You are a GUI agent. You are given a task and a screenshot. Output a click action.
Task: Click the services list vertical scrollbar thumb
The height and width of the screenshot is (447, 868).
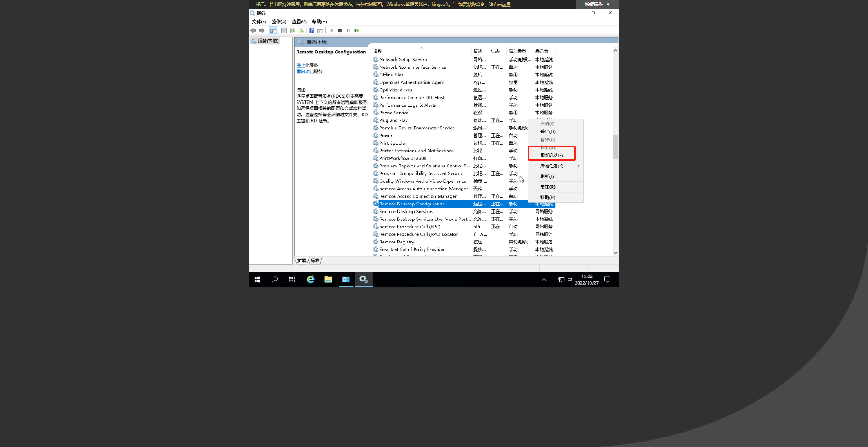point(615,147)
